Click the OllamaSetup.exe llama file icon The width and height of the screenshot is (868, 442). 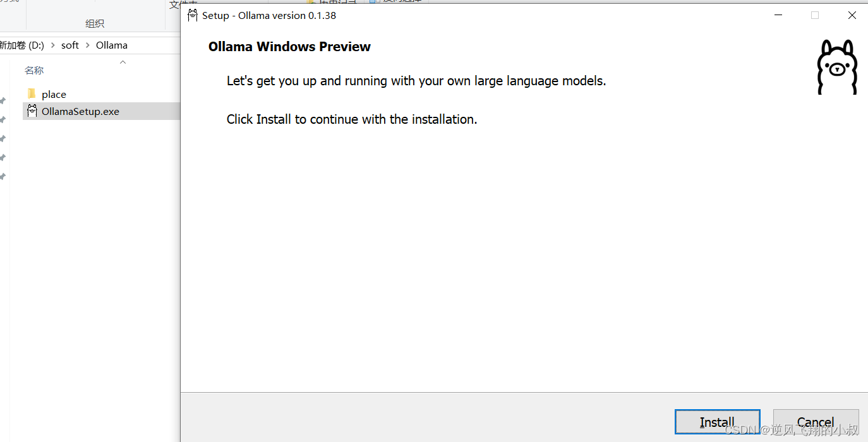point(32,111)
